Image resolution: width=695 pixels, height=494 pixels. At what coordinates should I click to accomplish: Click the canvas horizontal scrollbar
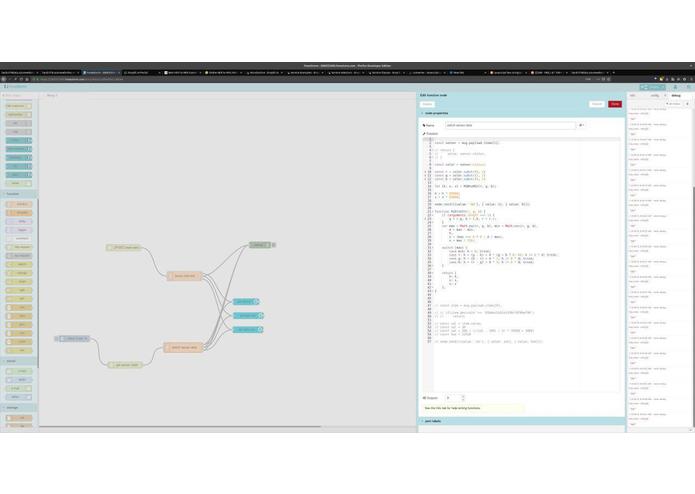[180, 427]
